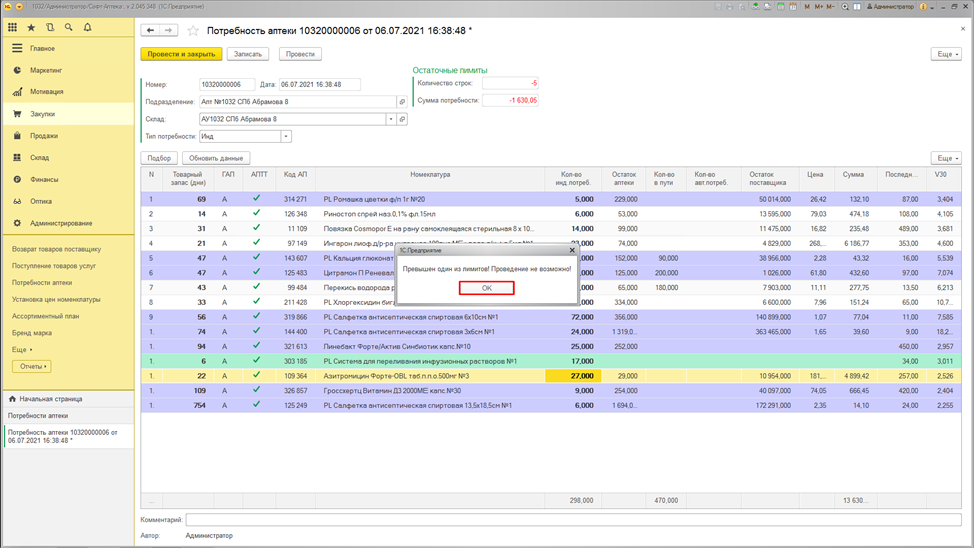Add document to favorites with star icon

tap(193, 31)
